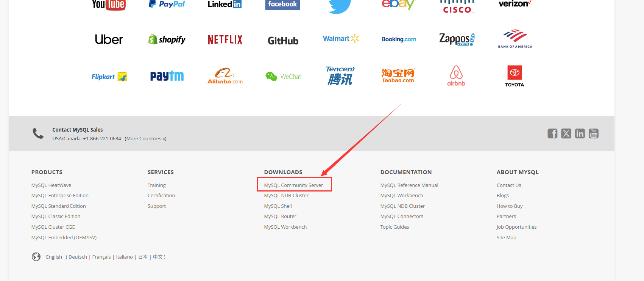
Task: Click the Tencent logo
Action: tap(340, 75)
